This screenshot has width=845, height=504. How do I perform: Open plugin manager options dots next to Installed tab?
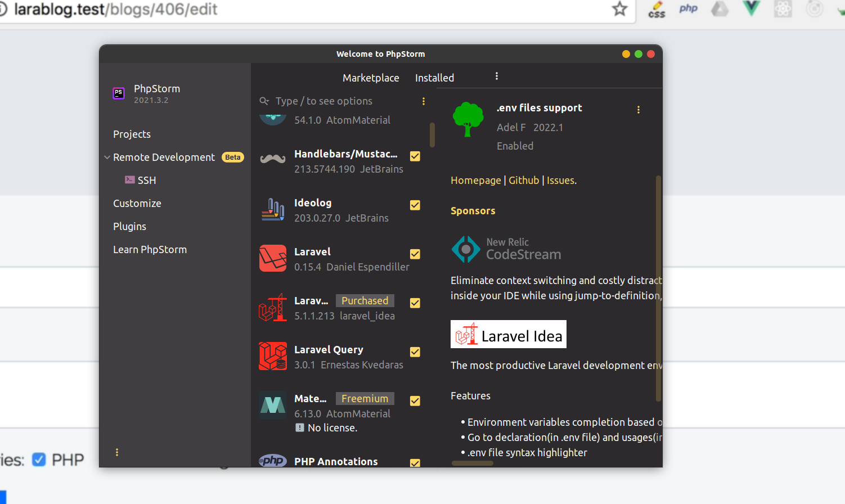(497, 76)
